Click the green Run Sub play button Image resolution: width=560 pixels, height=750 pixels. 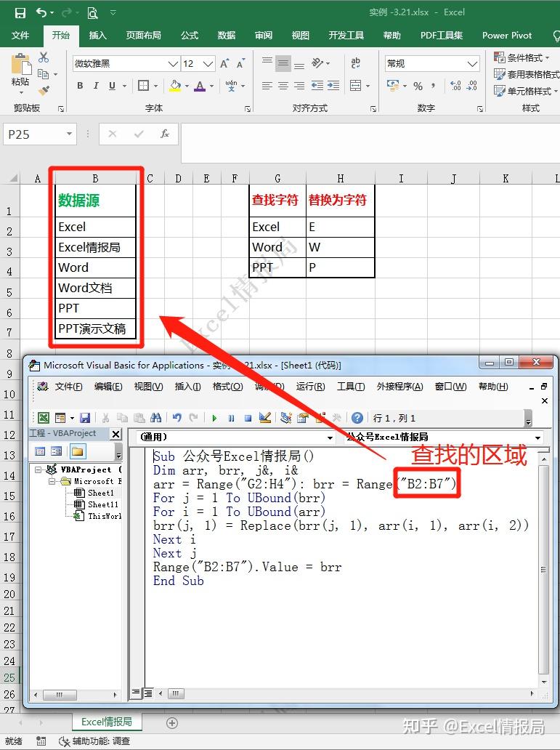[214, 418]
